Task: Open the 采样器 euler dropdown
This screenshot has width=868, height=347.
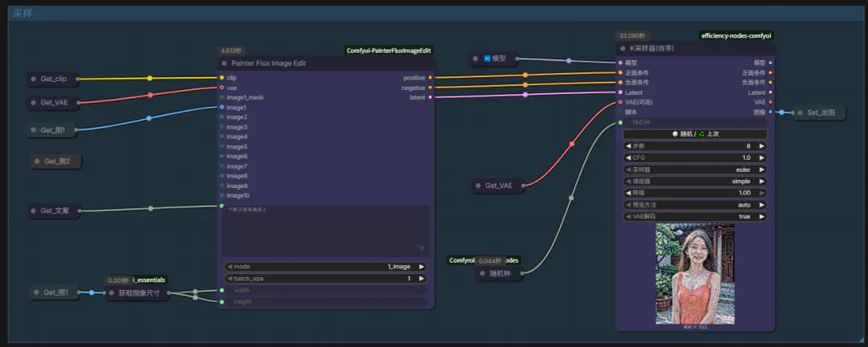Action: [x=694, y=169]
